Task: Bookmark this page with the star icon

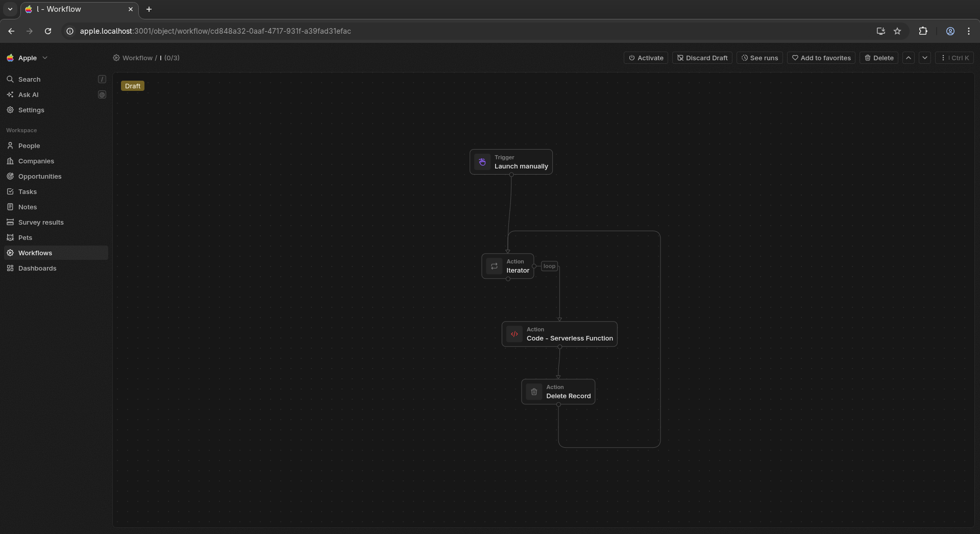Action: pyautogui.click(x=897, y=31)
